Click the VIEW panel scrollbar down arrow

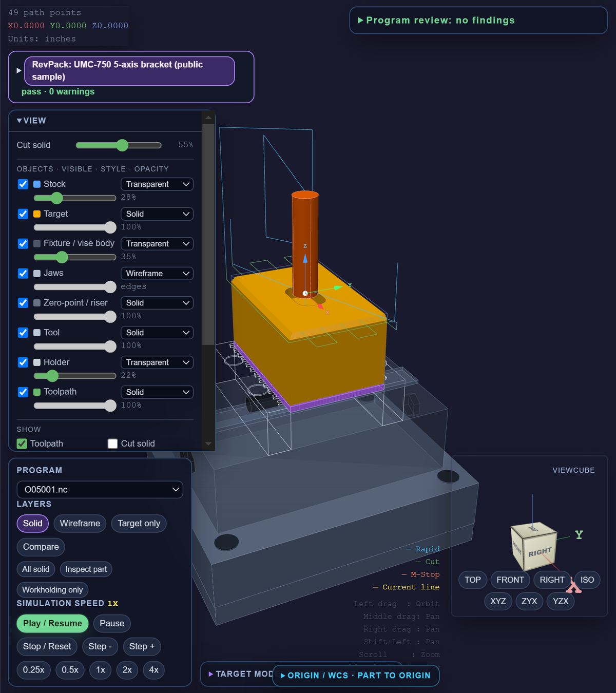208,444
